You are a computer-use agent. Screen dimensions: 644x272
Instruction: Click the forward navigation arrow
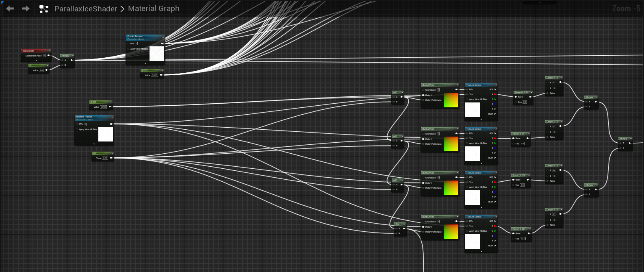(x=26, y=9)
